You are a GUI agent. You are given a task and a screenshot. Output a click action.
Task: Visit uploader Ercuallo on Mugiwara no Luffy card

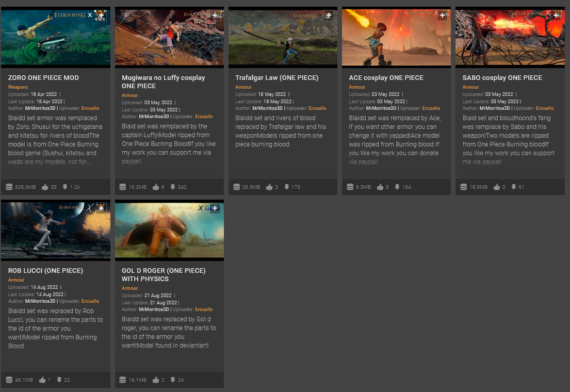pos(204,117)
